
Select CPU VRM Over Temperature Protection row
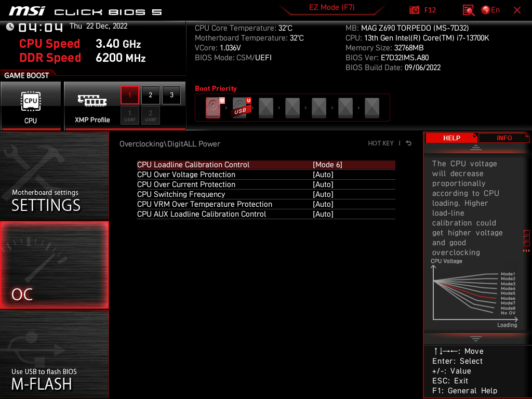click(x=266, y=204)
